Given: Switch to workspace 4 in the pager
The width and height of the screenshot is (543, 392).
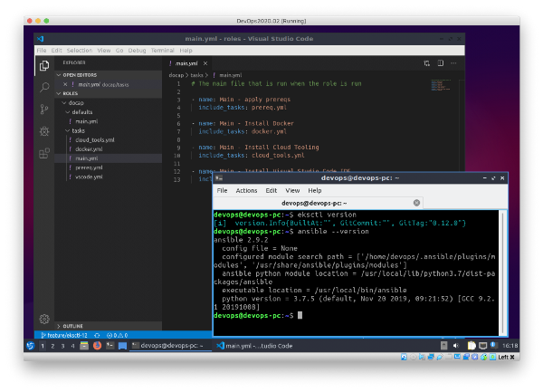Looking at the screenshot, I should 72,346.
